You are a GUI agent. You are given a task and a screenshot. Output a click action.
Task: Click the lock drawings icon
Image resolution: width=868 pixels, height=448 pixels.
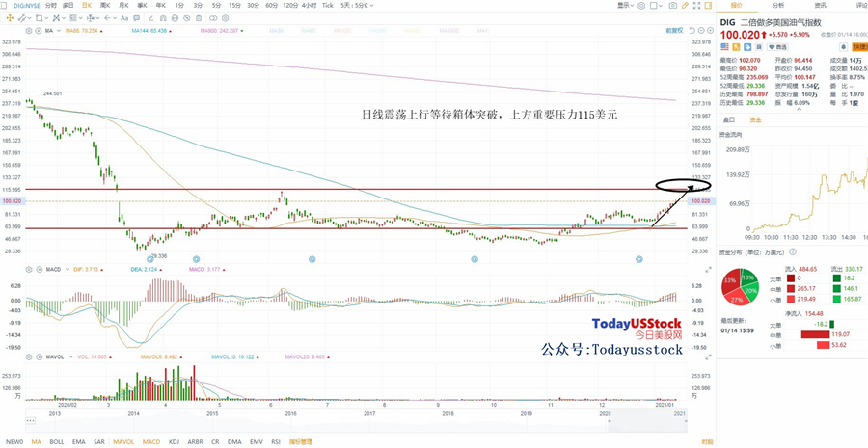point(175,18)
